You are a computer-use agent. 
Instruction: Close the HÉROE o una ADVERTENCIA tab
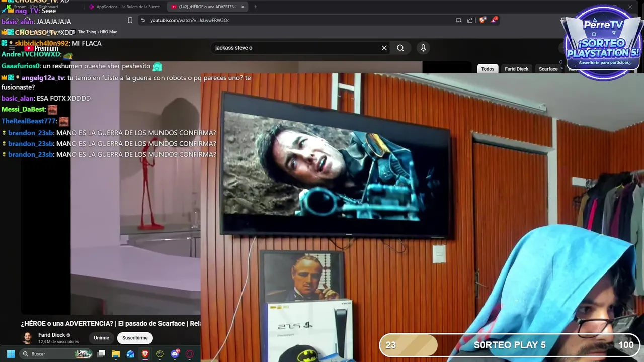243,7
